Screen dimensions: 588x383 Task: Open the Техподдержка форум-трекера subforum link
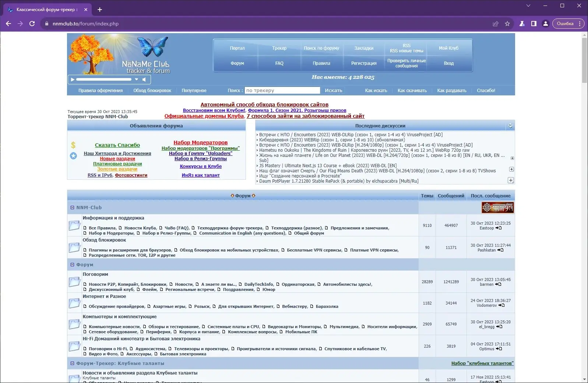(x=230, y=228)
